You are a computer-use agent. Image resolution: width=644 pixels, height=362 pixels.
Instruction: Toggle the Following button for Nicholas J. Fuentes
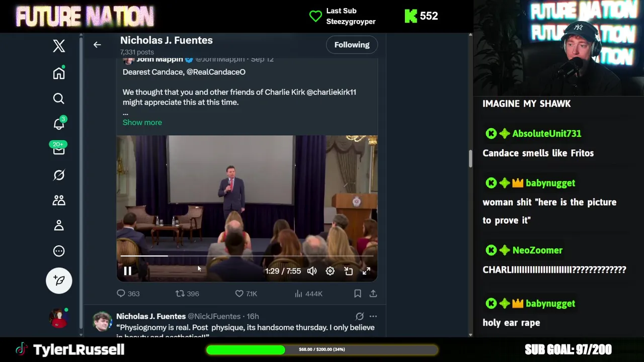click(352, 45)
